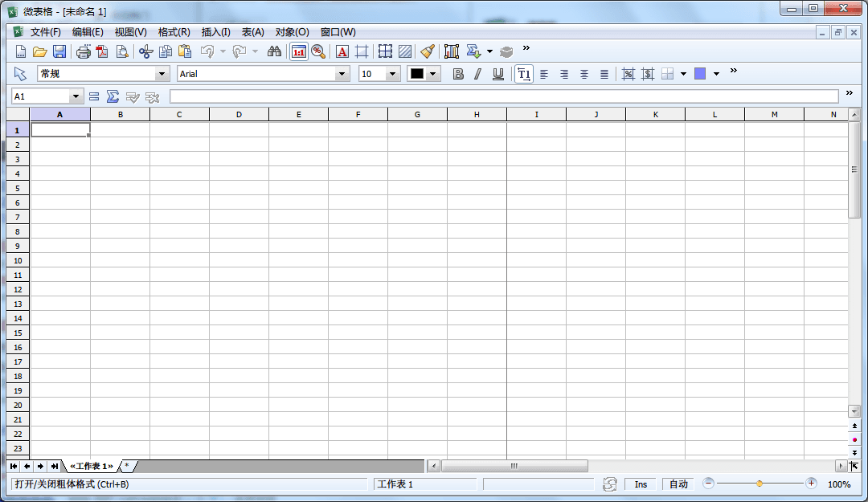The image size is (868, 502).
Task: Create a new document with the blank page icon
Action: pyautogui.click(x=20, y=52)
